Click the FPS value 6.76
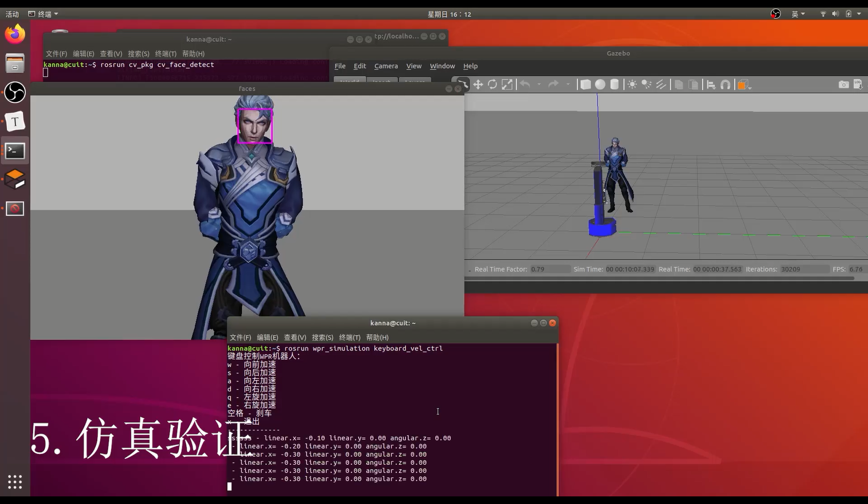Viewport: 868px width, 504px height. point(856,269)
